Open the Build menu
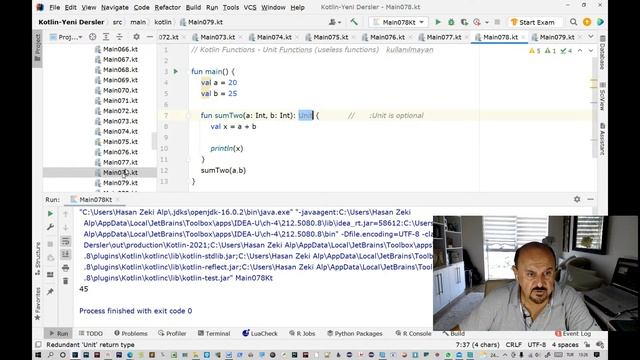Viewport: 640px width, 360px height. (193, 7)
